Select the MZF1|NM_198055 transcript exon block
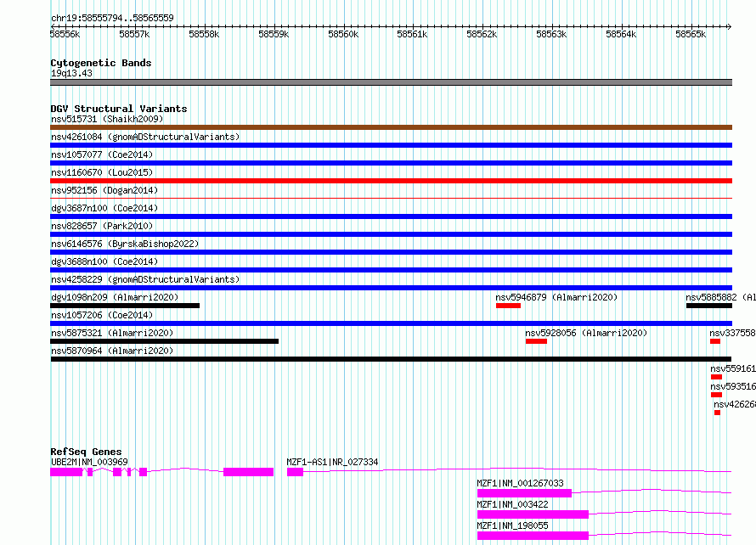Image resolution: width=756 pixels, height=545 pixels. [x=533, y=536]
